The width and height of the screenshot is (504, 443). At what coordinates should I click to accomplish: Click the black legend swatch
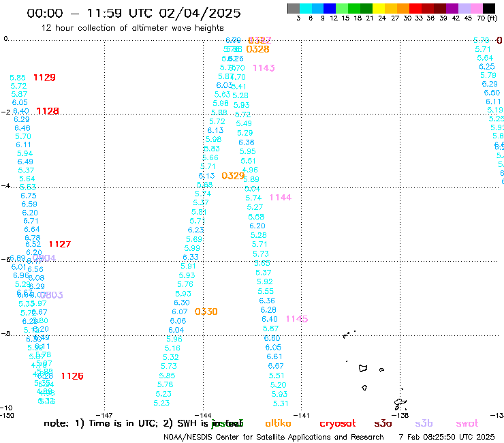tap(489, 8)
